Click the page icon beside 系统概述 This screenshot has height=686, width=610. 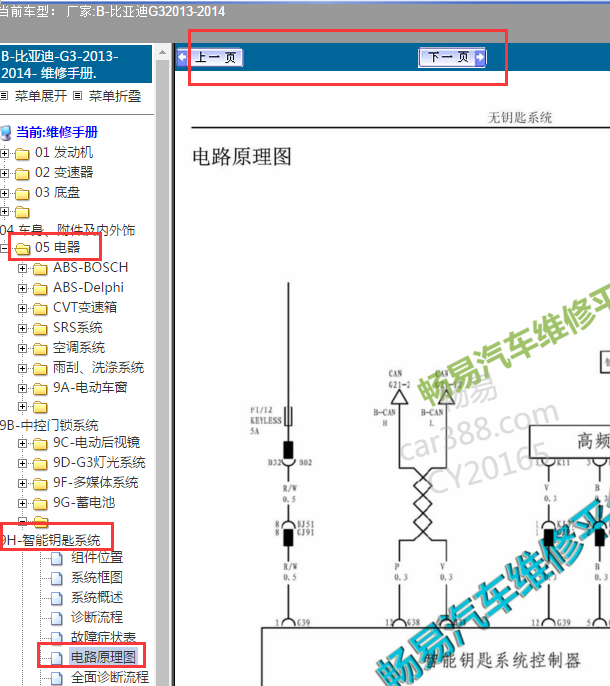56,598
